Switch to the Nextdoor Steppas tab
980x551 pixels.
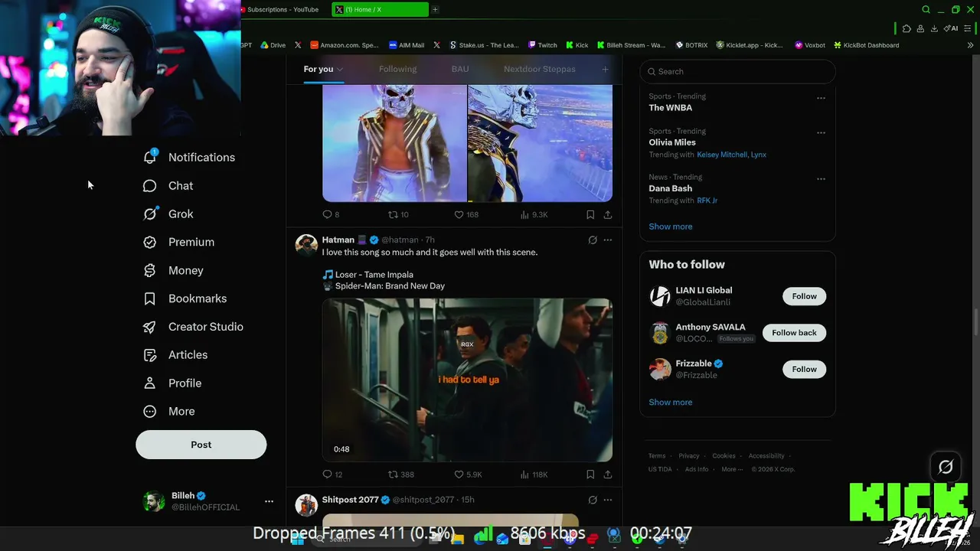pos(540,69)
